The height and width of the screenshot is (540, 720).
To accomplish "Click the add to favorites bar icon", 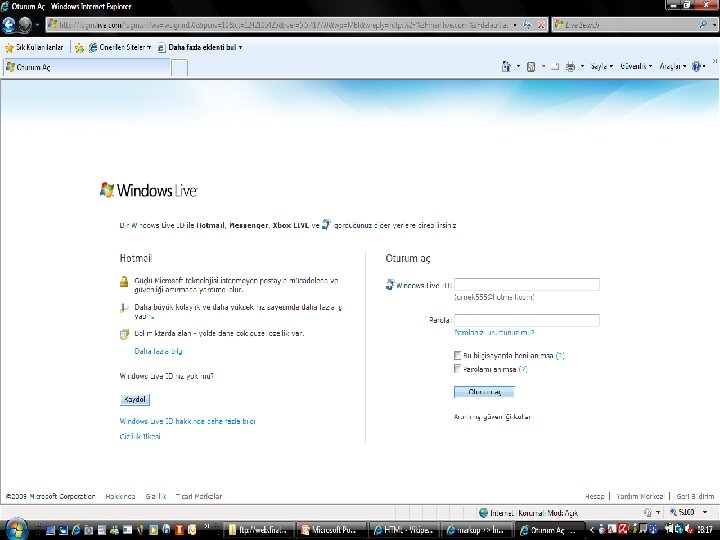I will pos(79,47).
